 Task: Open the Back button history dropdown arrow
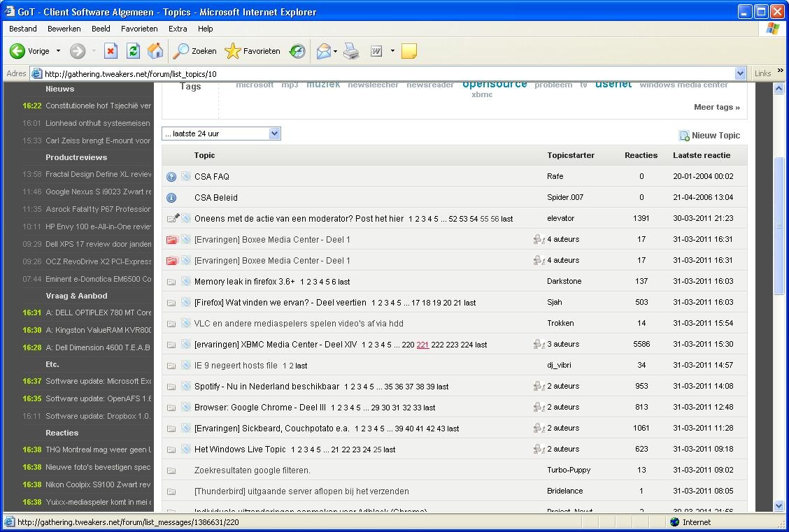58,51
